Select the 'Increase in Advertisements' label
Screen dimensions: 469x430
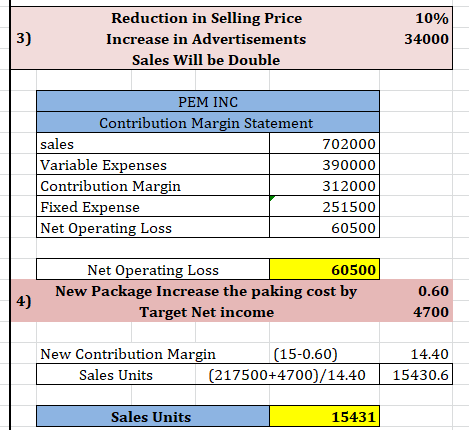click(x=206, y=39)
